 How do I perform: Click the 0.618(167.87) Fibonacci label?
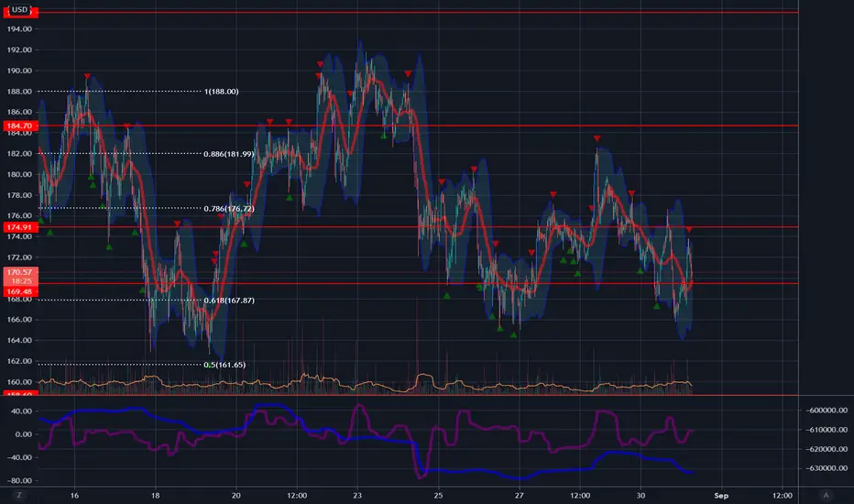coord(229,301)
